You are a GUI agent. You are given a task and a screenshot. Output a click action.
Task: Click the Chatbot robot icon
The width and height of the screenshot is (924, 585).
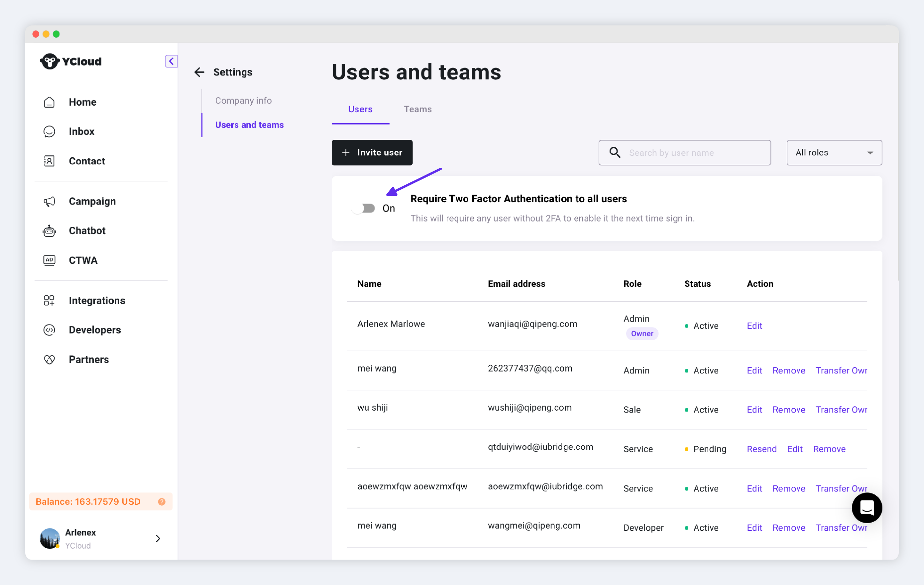coord(49,231)
